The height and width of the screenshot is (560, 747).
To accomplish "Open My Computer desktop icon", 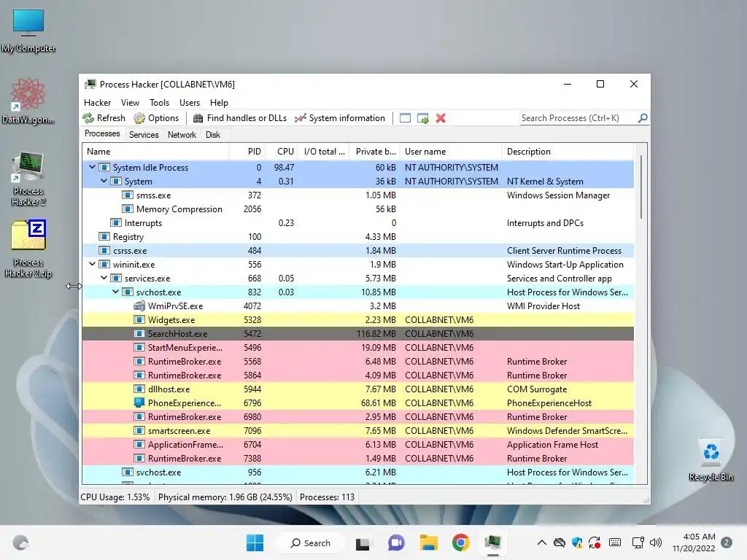I will (x=28, y=31).
